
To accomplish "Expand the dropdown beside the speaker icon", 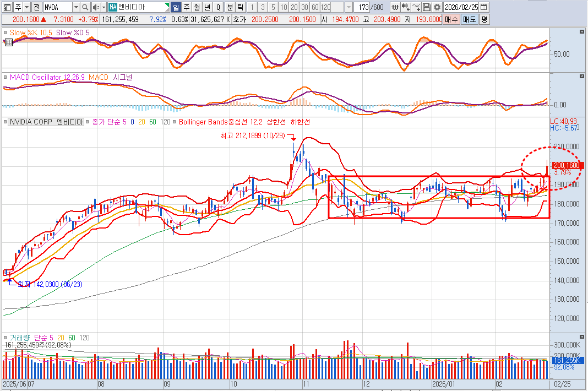I will (x=104, y=7).
